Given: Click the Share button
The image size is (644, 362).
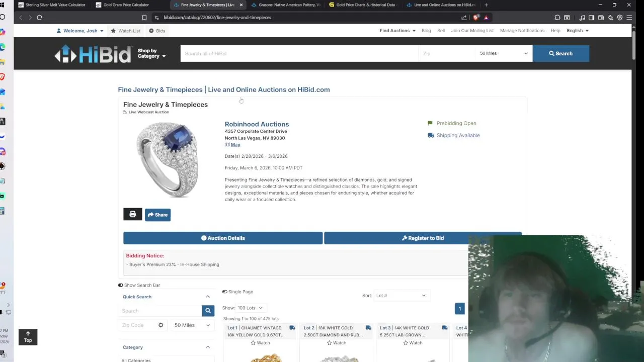Looking at the screenshot, I should (158, 215).
